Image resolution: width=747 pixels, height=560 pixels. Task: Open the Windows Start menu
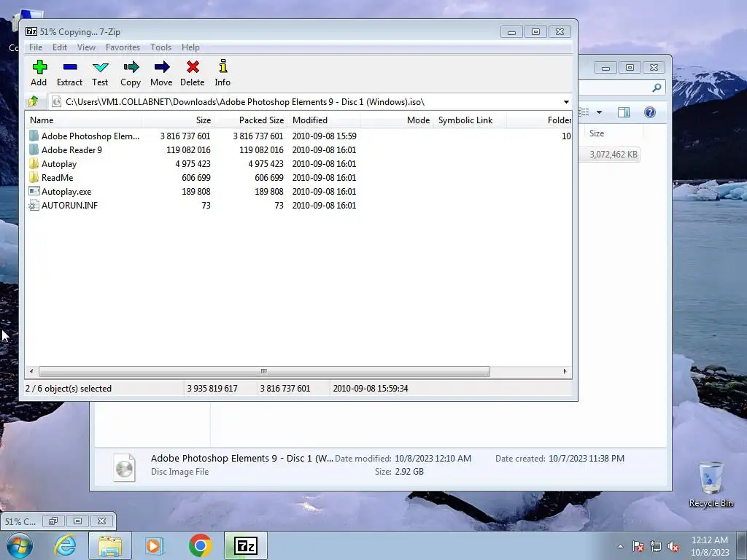[x=20, y=545]
